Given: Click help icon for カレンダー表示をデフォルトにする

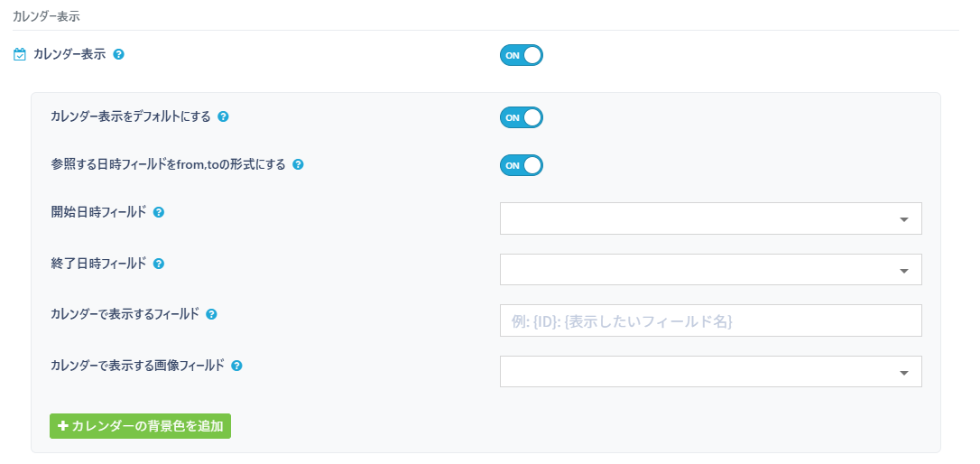Looking at the screenshot, I should point(223,116).
